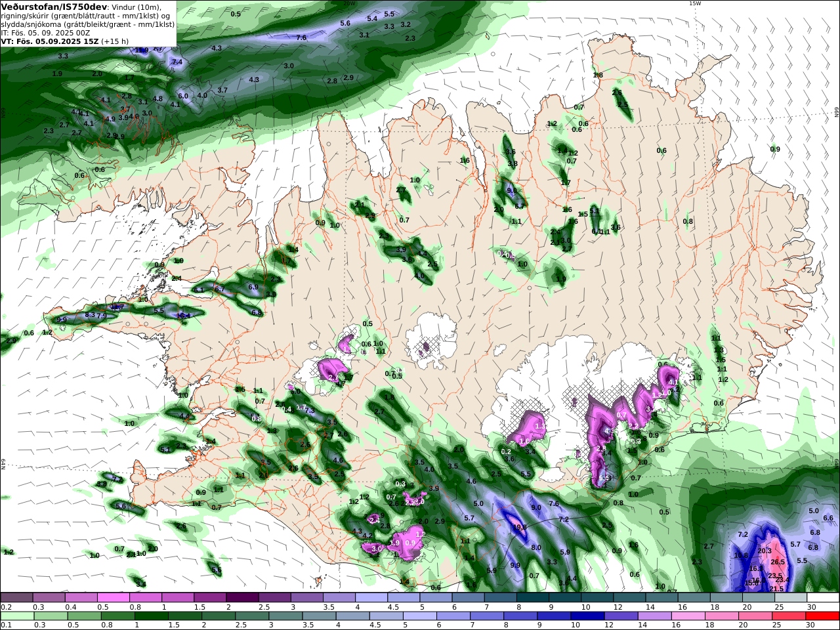This screenshot has width=840, height=630.
Task: Click the bright pink 0.5 swatch in the upper legend row
Action: click(x=113, y=597)
